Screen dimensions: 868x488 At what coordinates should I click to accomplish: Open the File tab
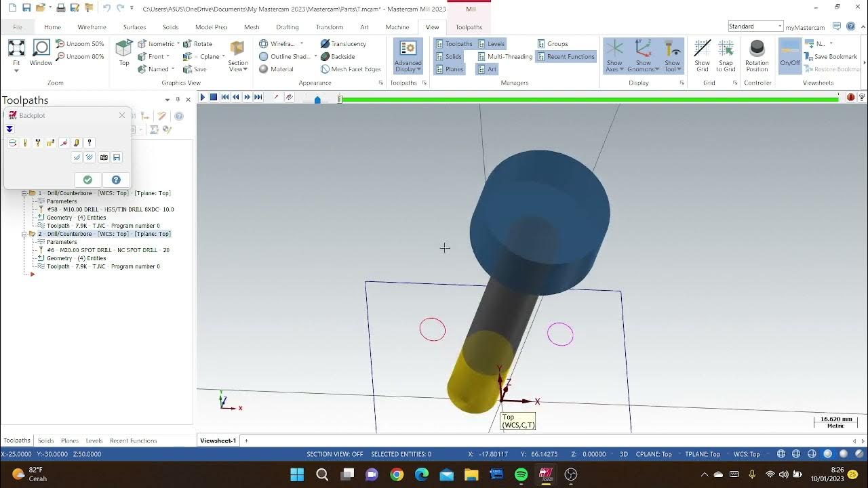pyautogui.click(x=18, y=27)
